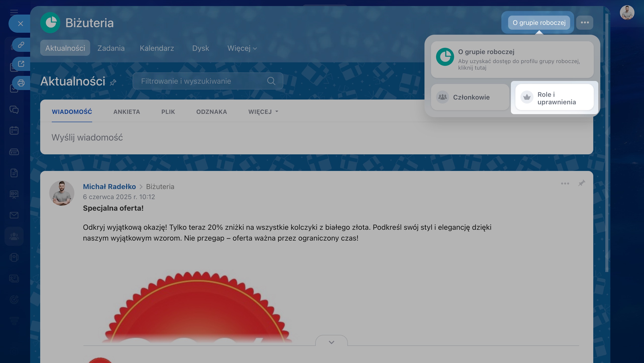This screenshot has width=644, height=363.
Task: Expand the Więcej dropdown in group menu
Action: click(x=242, y=48)
